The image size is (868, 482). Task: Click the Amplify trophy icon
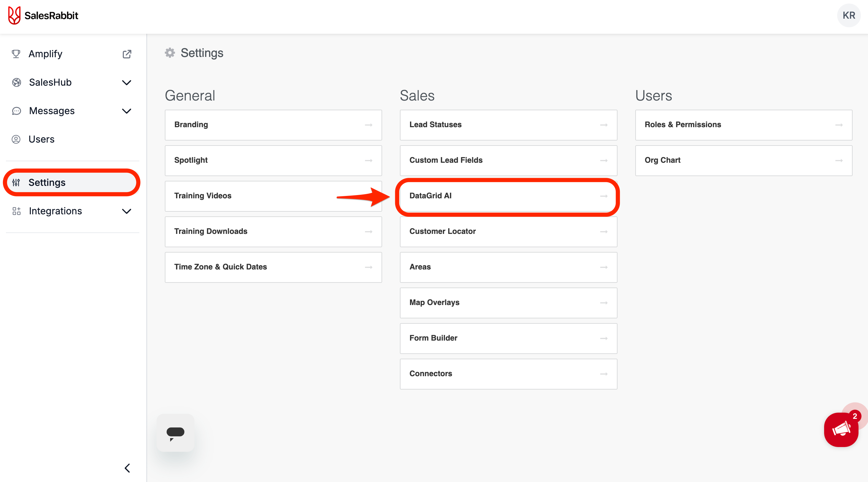[x=16, y=54]
